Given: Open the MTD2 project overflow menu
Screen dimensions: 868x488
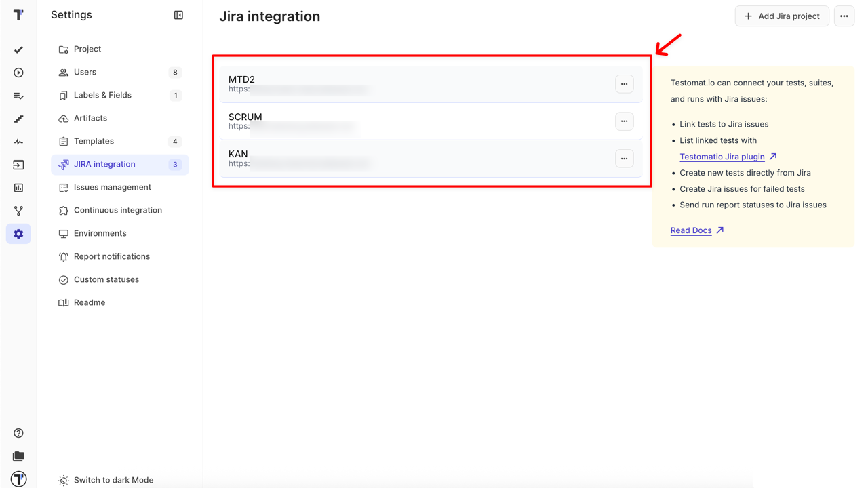Looking at the screenshot, I should [x=624, y=83].
